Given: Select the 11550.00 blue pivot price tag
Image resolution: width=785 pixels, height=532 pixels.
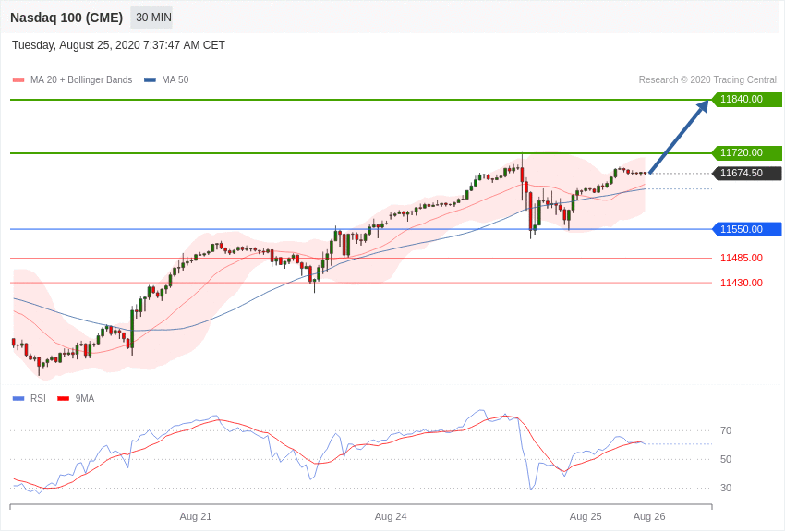Looking at the screenshot, I should (x=746, y=229).
